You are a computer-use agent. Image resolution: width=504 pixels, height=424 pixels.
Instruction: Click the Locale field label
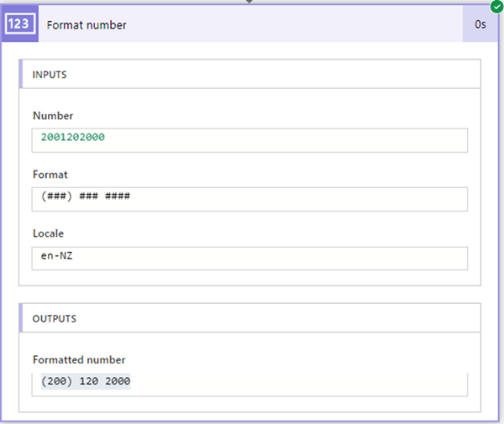(x=49, y=234)
